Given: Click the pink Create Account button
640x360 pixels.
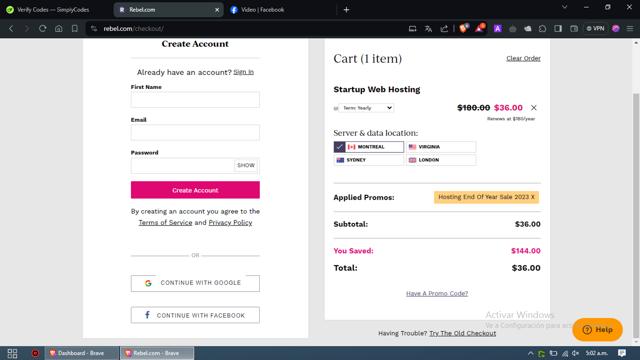Looking at the screenshot, I should click(195, 190).
